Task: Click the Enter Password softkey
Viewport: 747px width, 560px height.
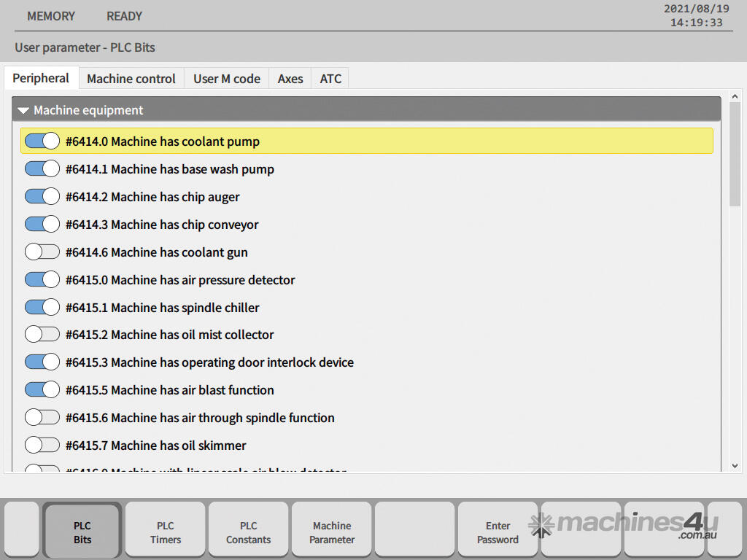Action: (498, 532)
